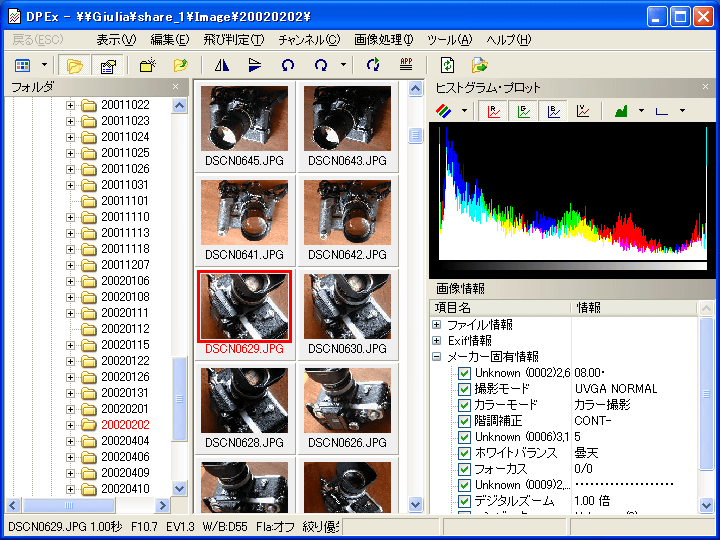Image resolution: width=720 pixels, height=540 pixels.
Task: Close the ヒストグラム・プロット panel
Action: point(707,87)
